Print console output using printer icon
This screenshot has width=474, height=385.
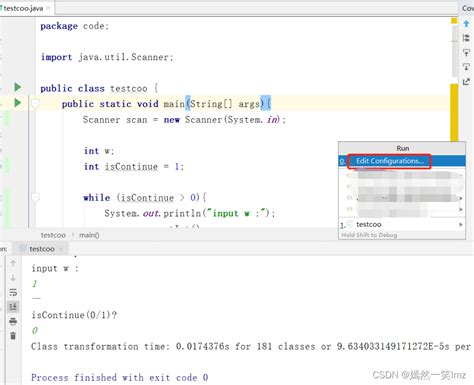[13, 321]
